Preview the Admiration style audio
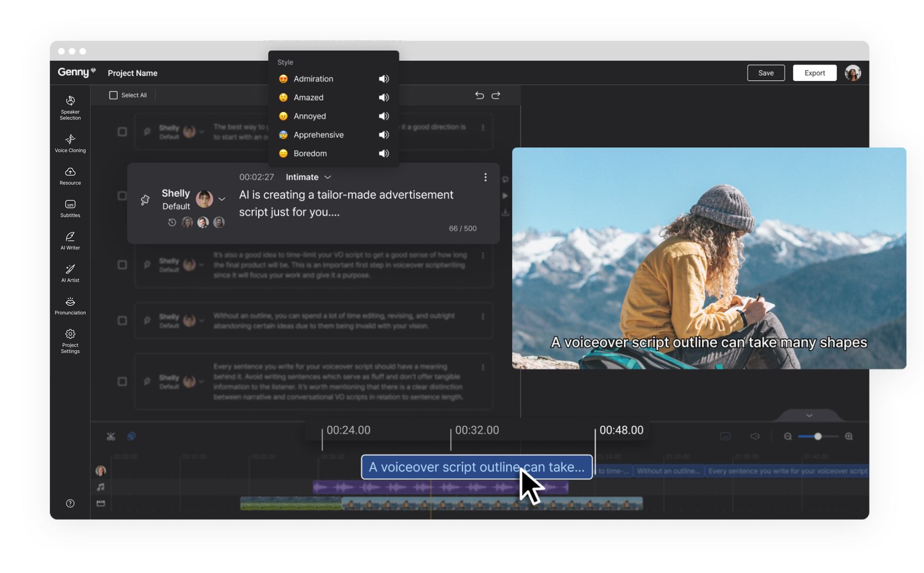Viewport: 924px width, 573px height. [x=384, y=79]
